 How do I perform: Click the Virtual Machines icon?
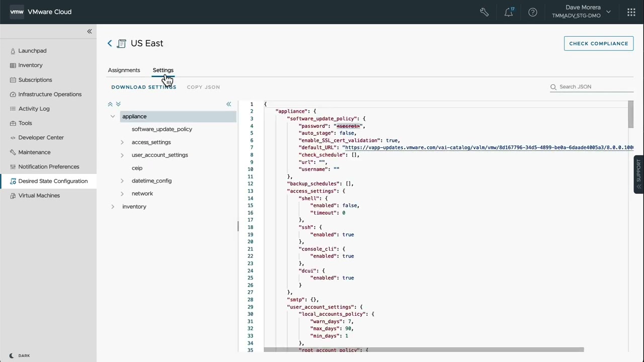point(13,196)
